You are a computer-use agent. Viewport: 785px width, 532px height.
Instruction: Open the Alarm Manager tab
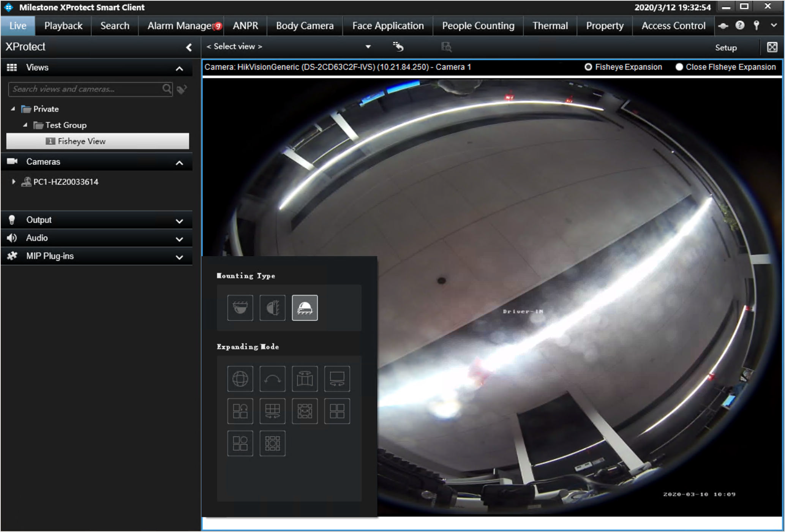[181, 26]
